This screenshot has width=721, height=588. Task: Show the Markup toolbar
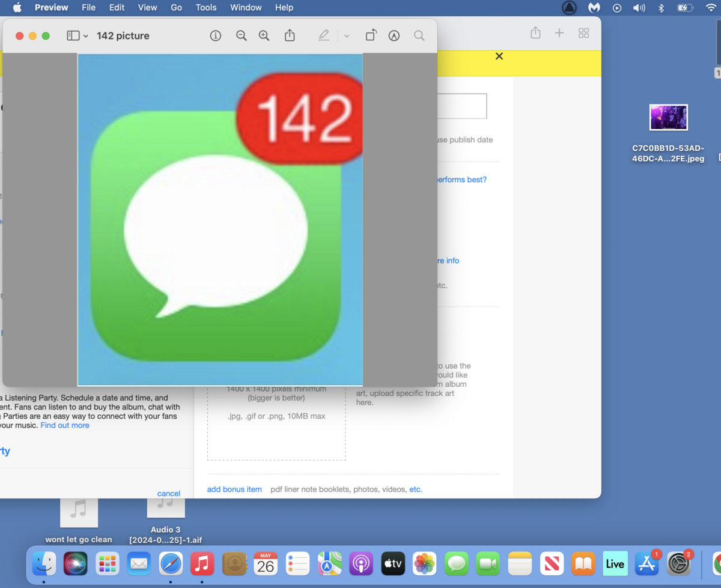(394, 36)
